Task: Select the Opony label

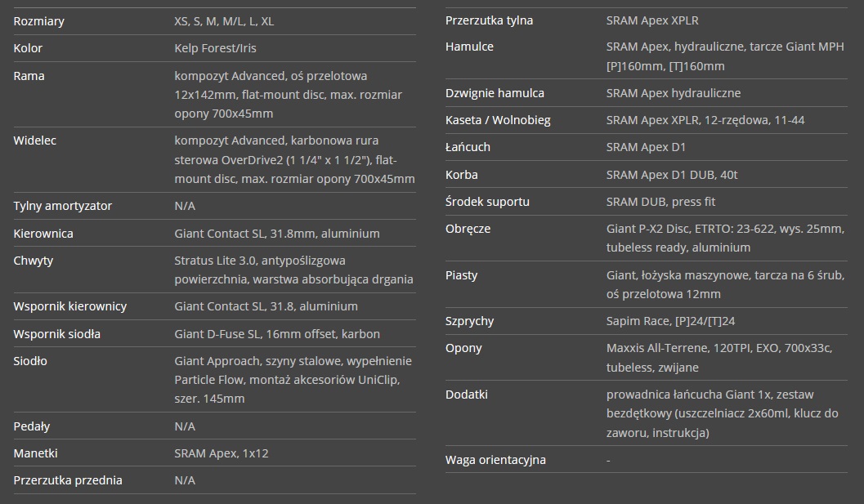Action: [x=463, y=348]
